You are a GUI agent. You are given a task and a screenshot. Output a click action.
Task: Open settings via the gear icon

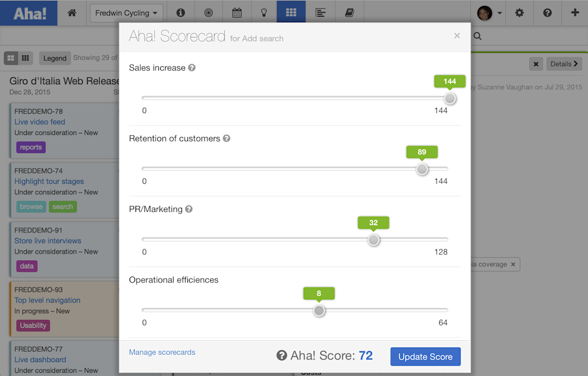tap(519, 12)
